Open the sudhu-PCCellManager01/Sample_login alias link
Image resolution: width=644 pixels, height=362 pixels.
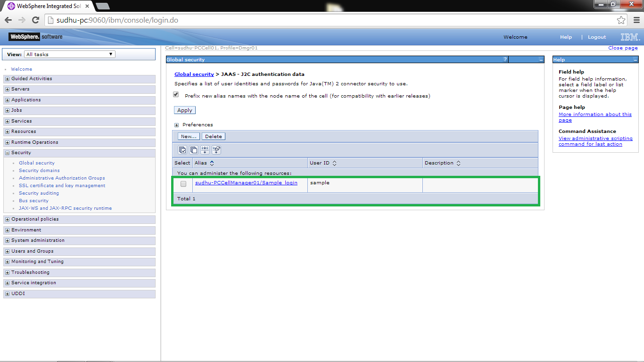247,183
